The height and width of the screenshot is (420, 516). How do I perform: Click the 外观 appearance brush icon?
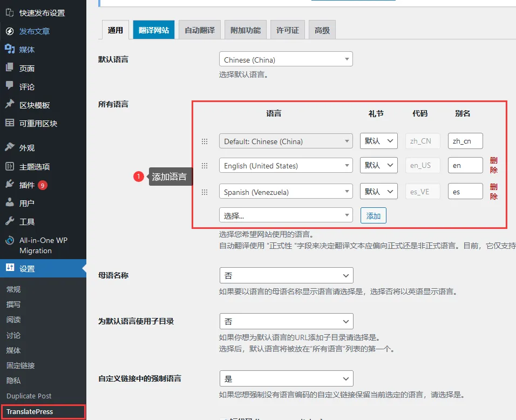pos(10,147)
